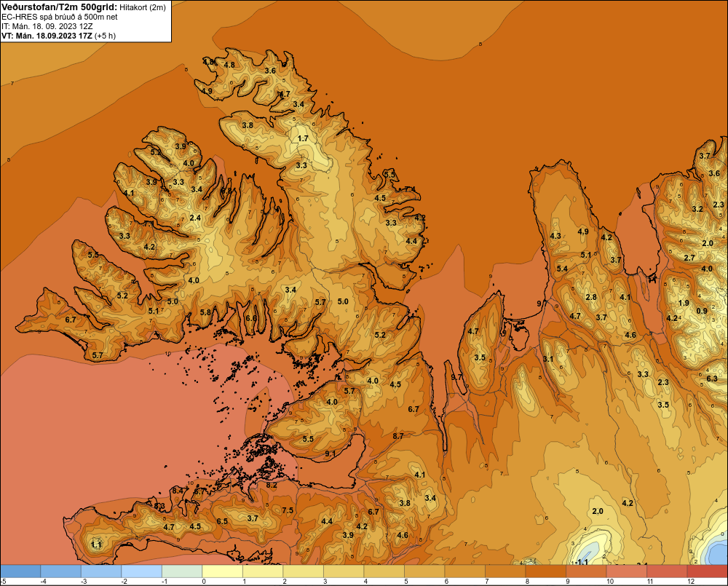Click the '8.7' temperature value on map
Screen dimensions: 728x586
click(x=398, y=436)
